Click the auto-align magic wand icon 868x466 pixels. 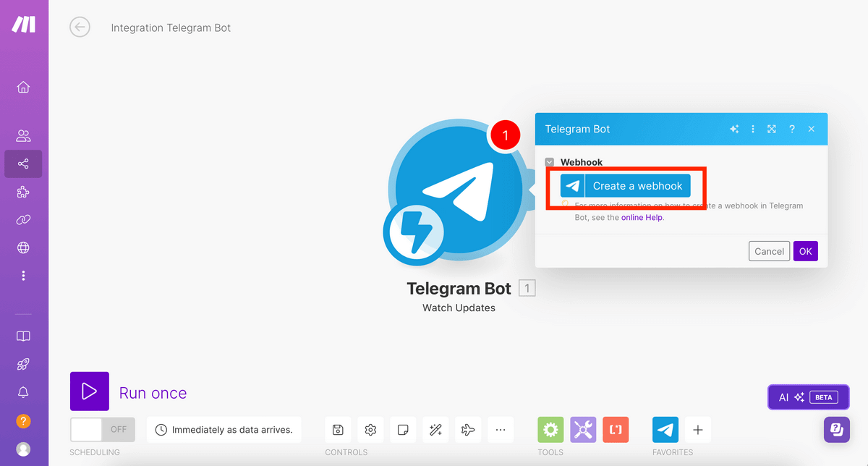435,430
